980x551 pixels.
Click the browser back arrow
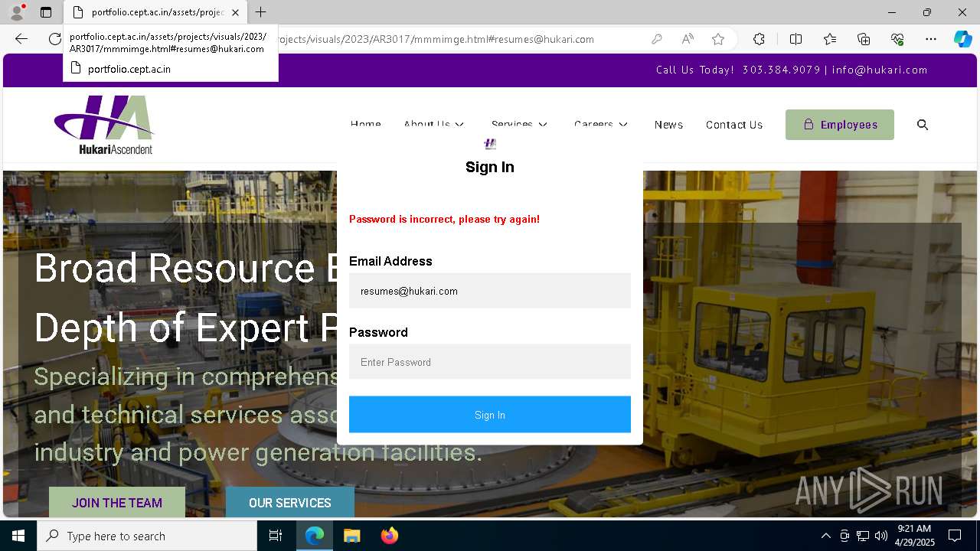coord(21,39)
